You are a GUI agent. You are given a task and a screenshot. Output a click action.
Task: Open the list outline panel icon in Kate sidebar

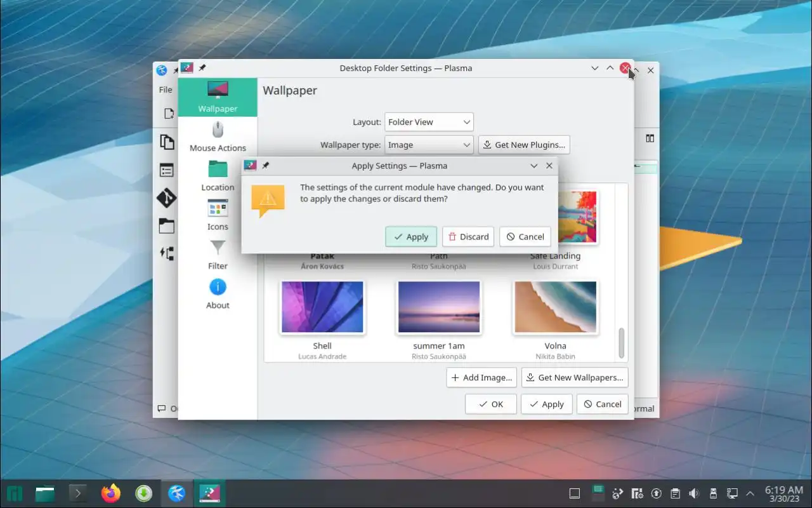tap(167, 170)
